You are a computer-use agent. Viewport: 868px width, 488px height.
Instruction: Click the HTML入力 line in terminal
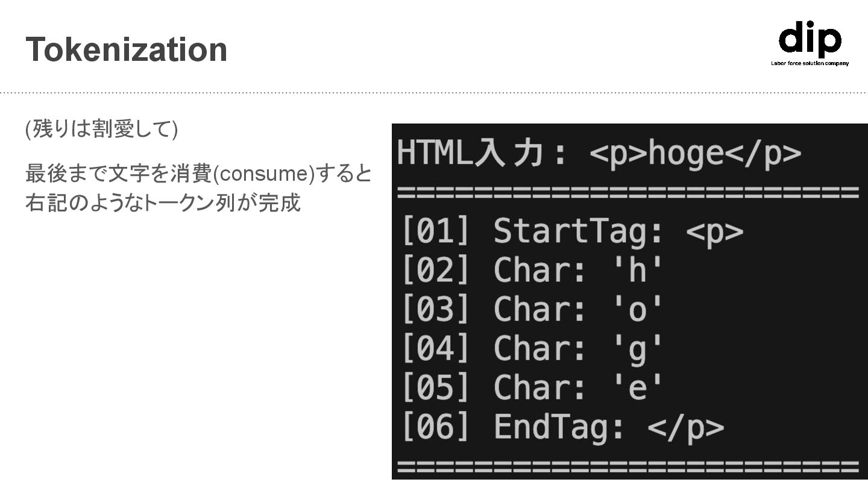click(x=599, y=154)
